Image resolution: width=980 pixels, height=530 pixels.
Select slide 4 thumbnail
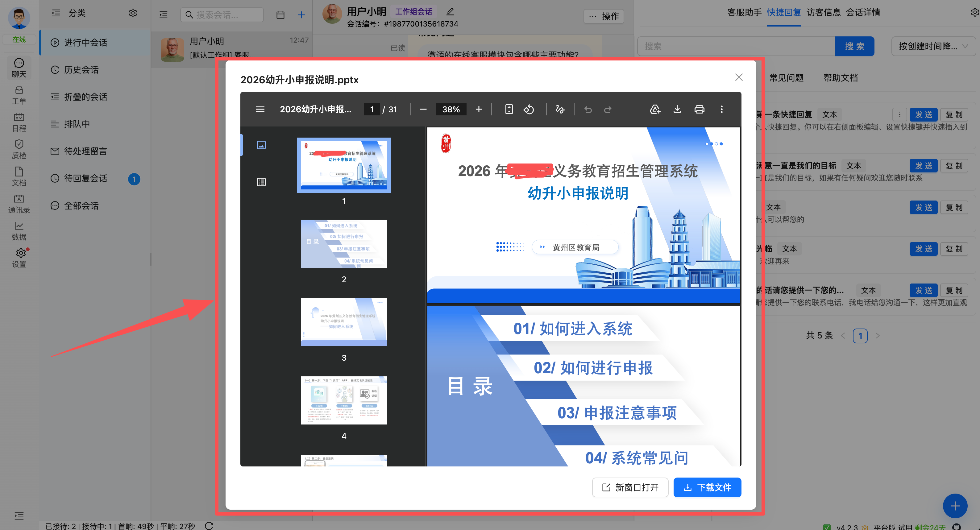pyautogui.click(x=344, y=400)
